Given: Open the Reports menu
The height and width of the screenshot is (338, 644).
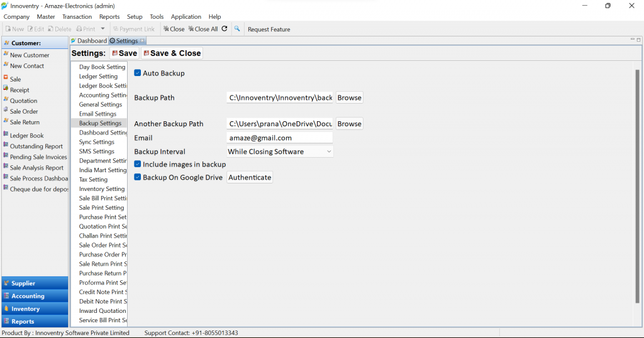Looking at the screenshot, I should [x=109, y=17].
